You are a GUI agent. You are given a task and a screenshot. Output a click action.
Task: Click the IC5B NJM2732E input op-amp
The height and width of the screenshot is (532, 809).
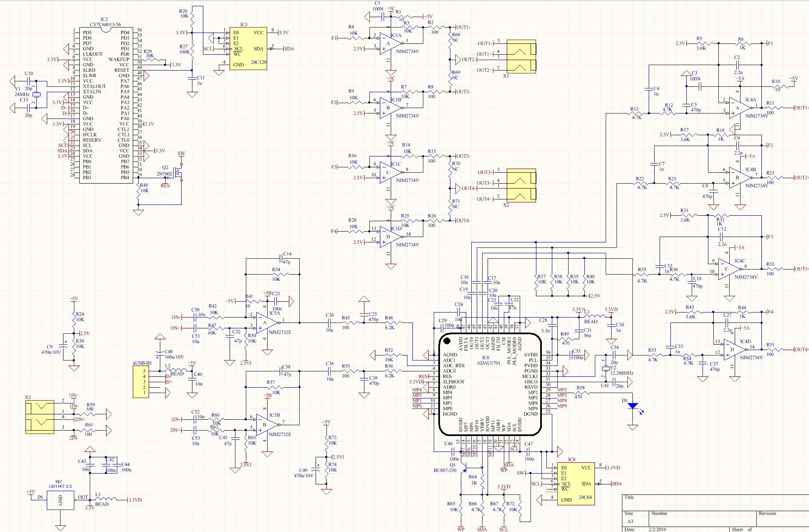click(x=268, y=425)
